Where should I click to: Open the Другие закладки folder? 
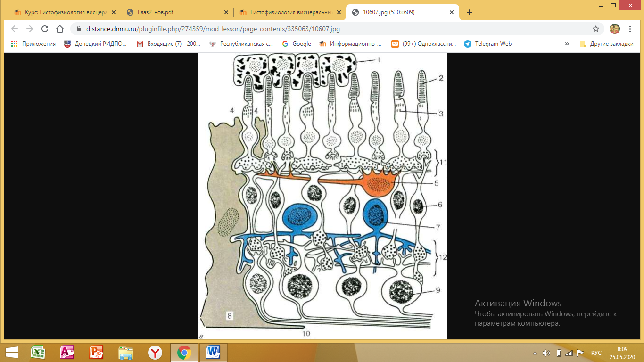[606, 44]
